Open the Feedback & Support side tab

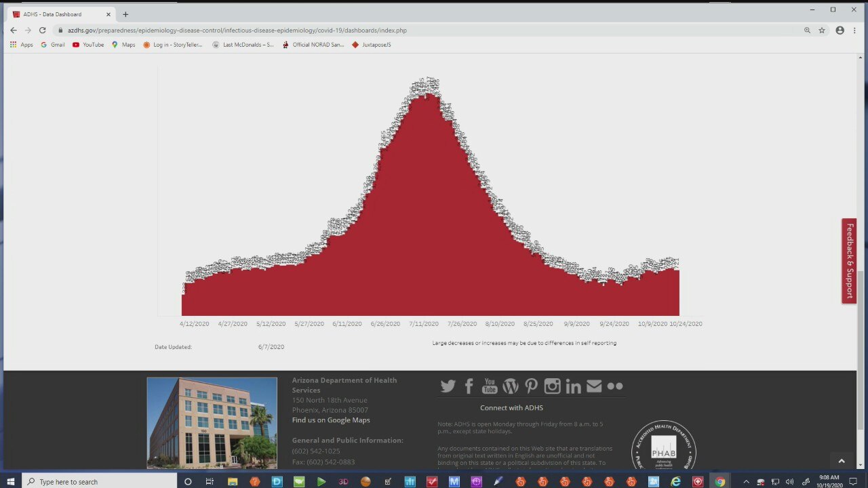tap(849, 261)
